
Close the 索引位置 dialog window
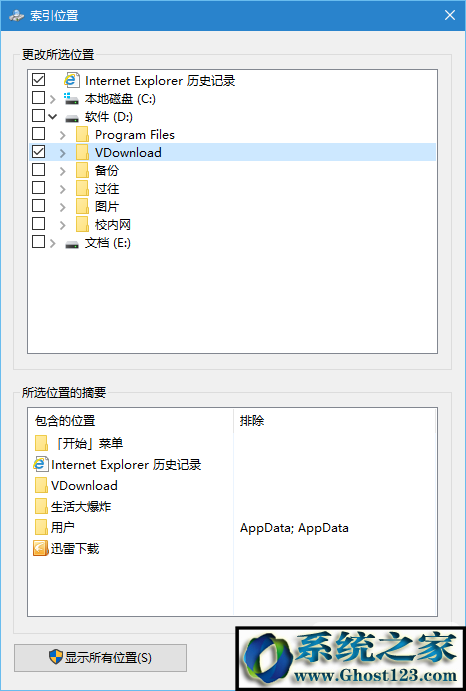pyautogui.click(x=450, y=15)
